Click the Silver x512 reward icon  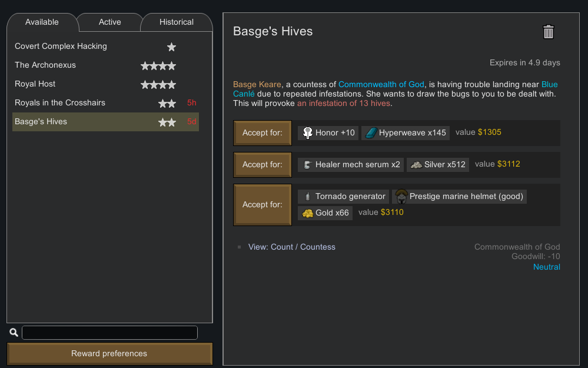pos(416,165)
